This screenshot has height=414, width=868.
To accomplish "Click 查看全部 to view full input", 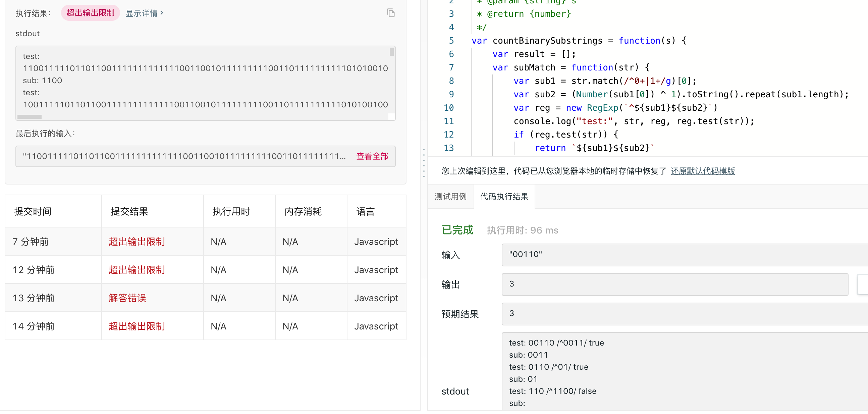I will coord(372,156).
